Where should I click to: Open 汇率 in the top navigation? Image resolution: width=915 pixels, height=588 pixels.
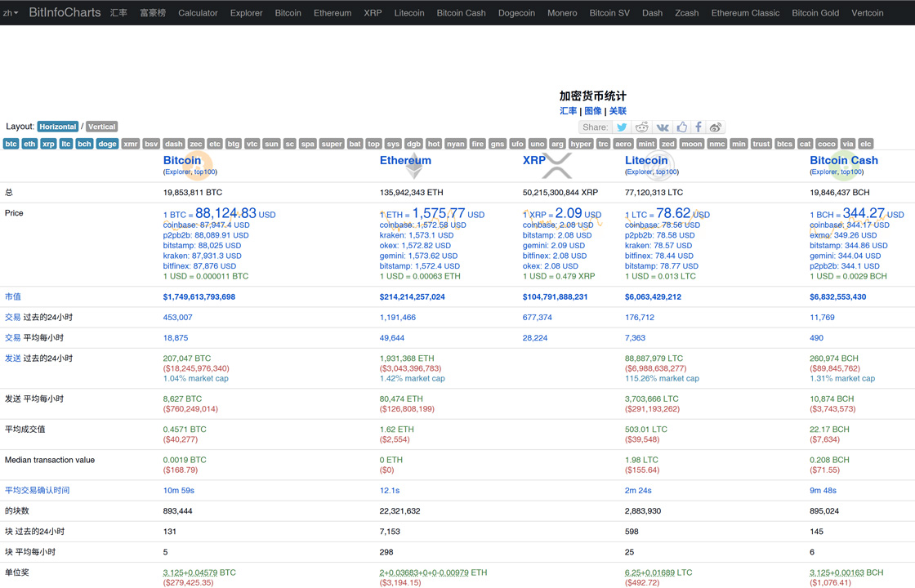coord(118,13)
